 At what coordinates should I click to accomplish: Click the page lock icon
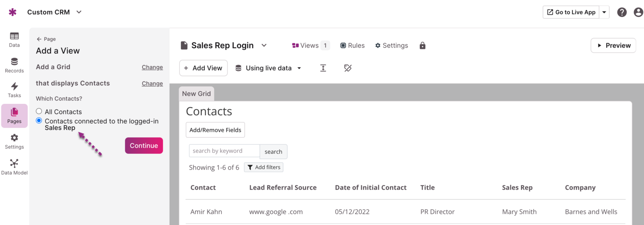click(422, 46)
